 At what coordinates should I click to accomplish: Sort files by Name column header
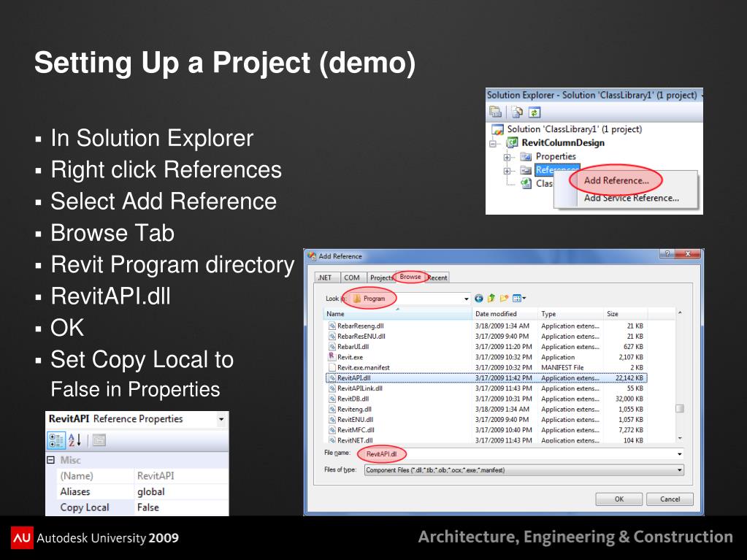(398, 314)
